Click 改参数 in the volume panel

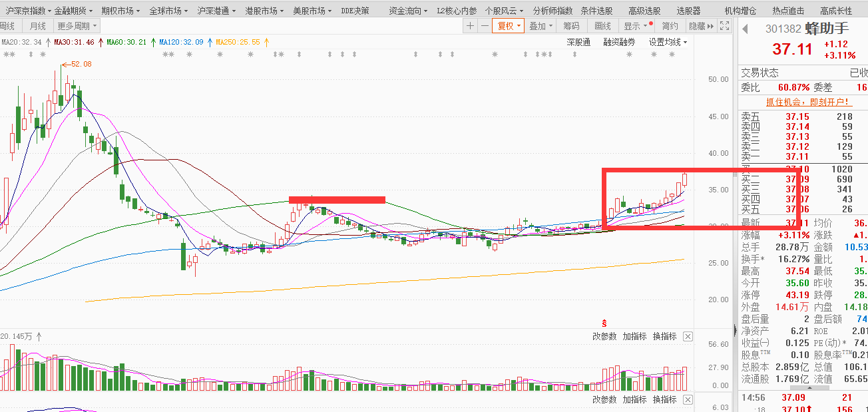pos(604,336)
